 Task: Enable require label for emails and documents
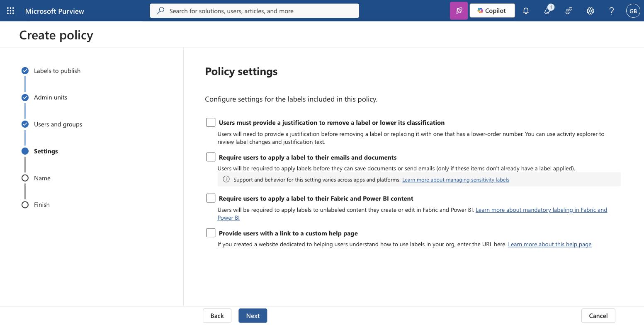click(211, 157)
